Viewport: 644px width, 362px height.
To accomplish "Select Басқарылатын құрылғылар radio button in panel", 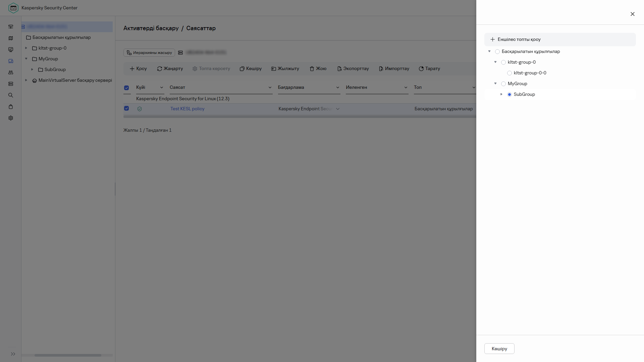I will (497, 52).
